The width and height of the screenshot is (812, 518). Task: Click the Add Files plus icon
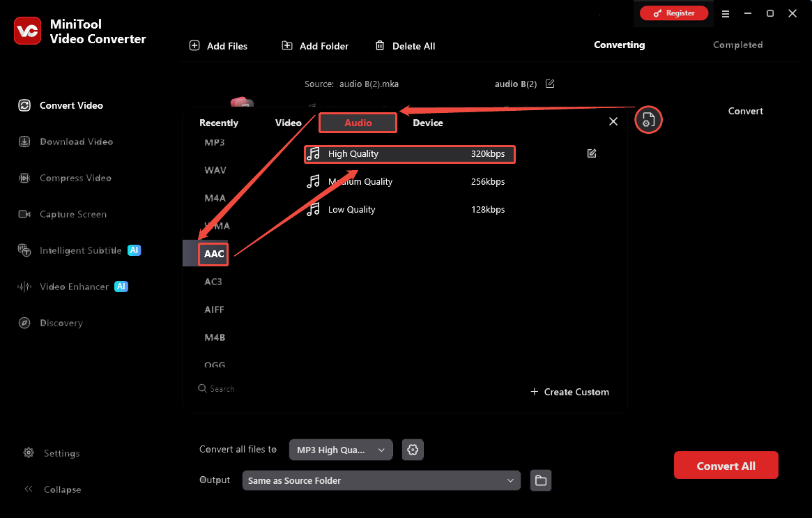(194, 45)
